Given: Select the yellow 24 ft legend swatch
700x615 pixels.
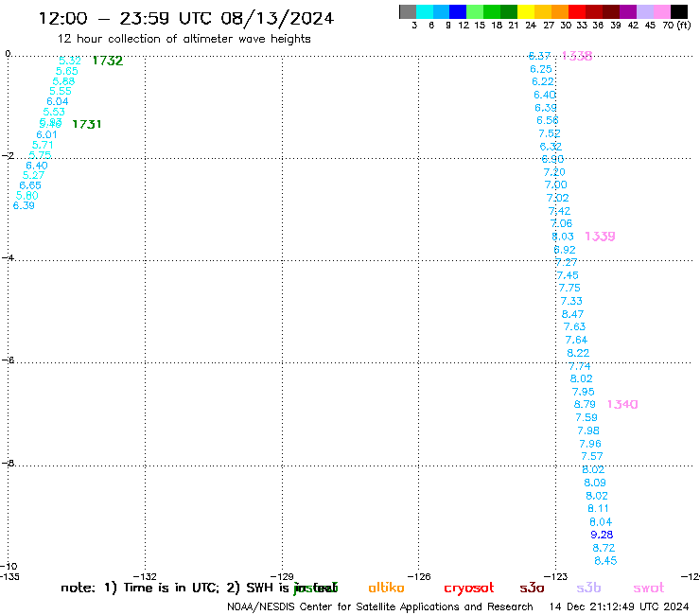Looking at the screenshot, I should tap(526, 11).
